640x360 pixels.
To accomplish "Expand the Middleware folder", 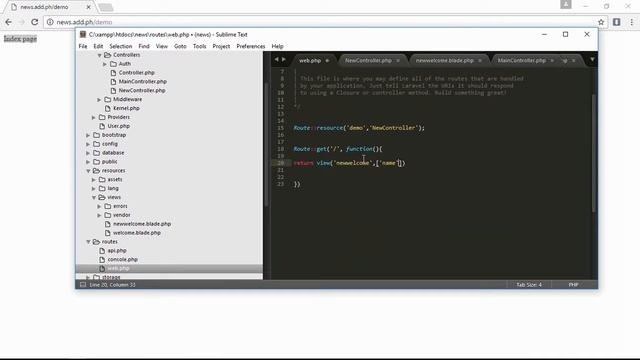I will [99, 99].
